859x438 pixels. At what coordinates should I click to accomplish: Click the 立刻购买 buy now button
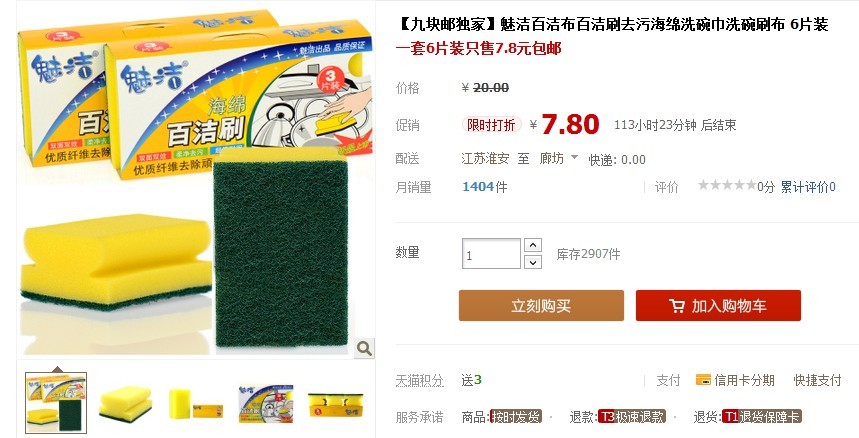(541, 306)
